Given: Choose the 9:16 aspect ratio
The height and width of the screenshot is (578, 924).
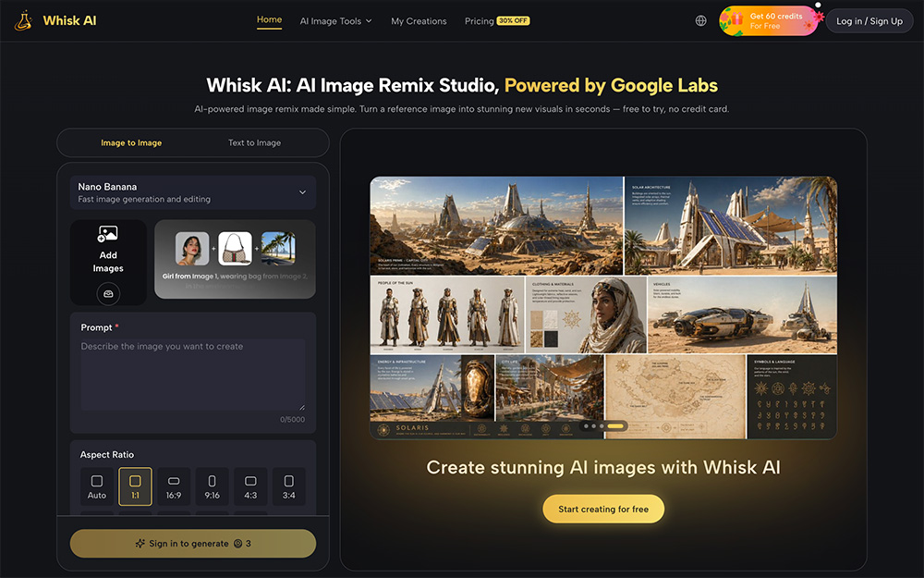Looking at the screenshot, I should 213,486.
